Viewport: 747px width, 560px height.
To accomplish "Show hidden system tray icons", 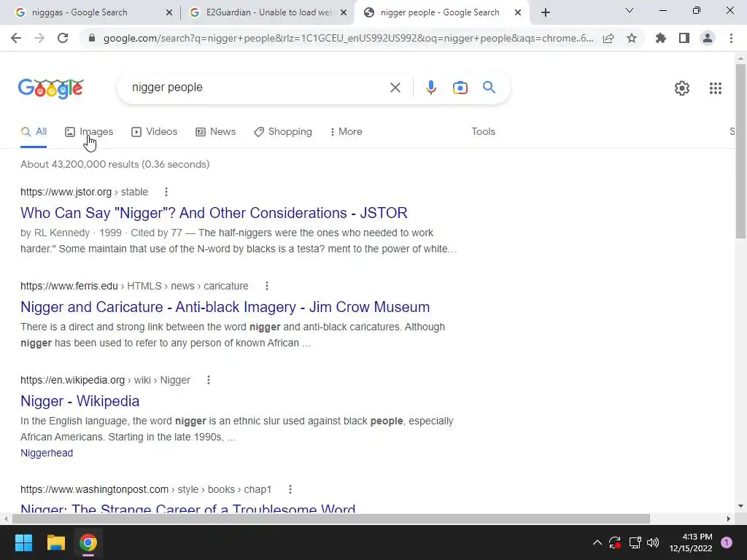I will pos(597,542).
